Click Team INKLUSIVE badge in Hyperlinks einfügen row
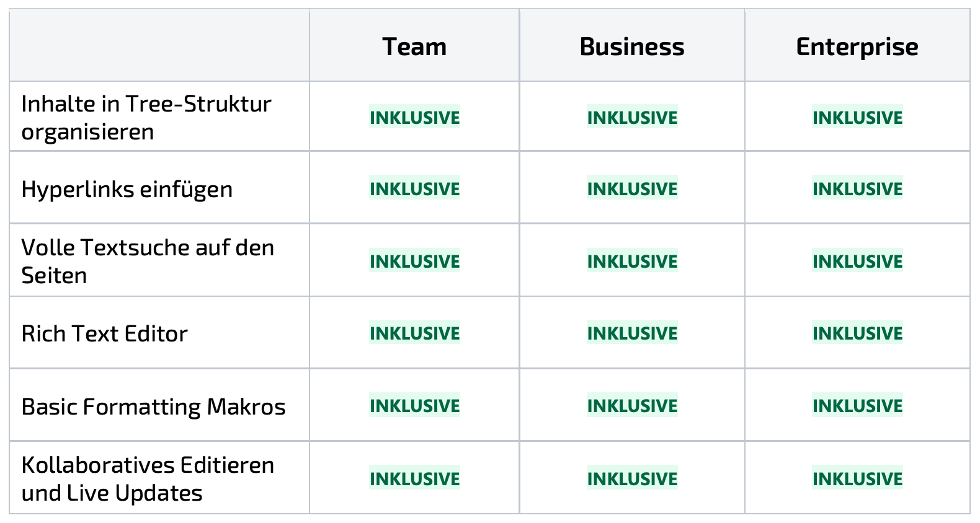 pos(414,189)
